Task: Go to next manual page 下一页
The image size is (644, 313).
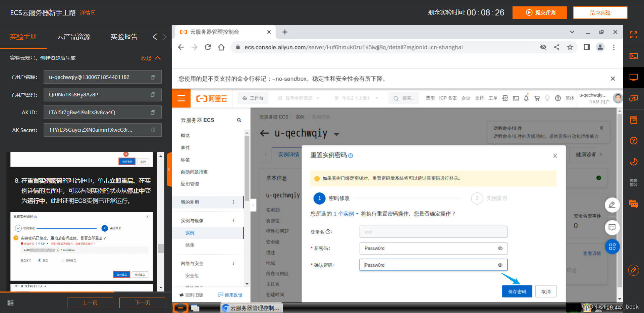Action: [x=142, y=303]
